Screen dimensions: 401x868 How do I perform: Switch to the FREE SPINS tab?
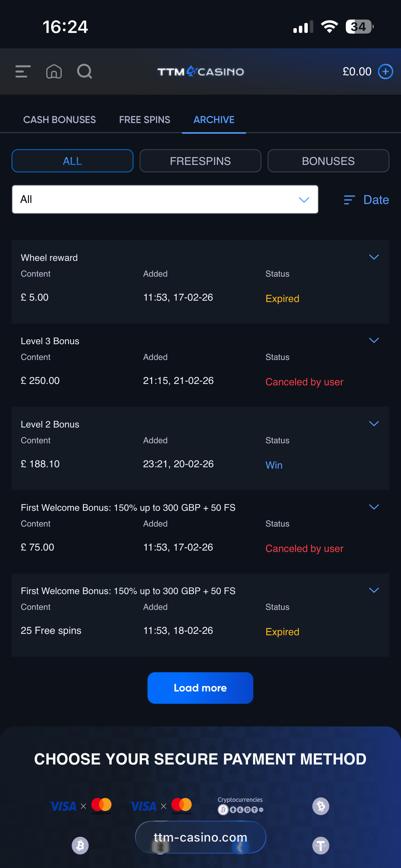144,120
